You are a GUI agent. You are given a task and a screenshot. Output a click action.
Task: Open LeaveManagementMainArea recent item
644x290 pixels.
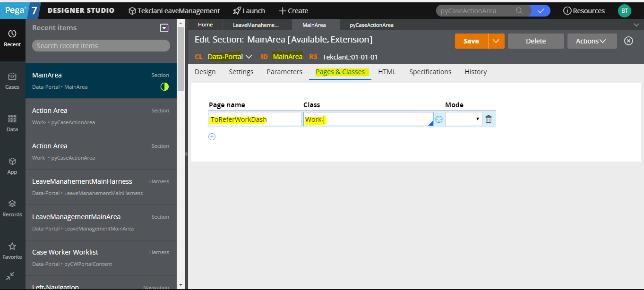(101, 222)
